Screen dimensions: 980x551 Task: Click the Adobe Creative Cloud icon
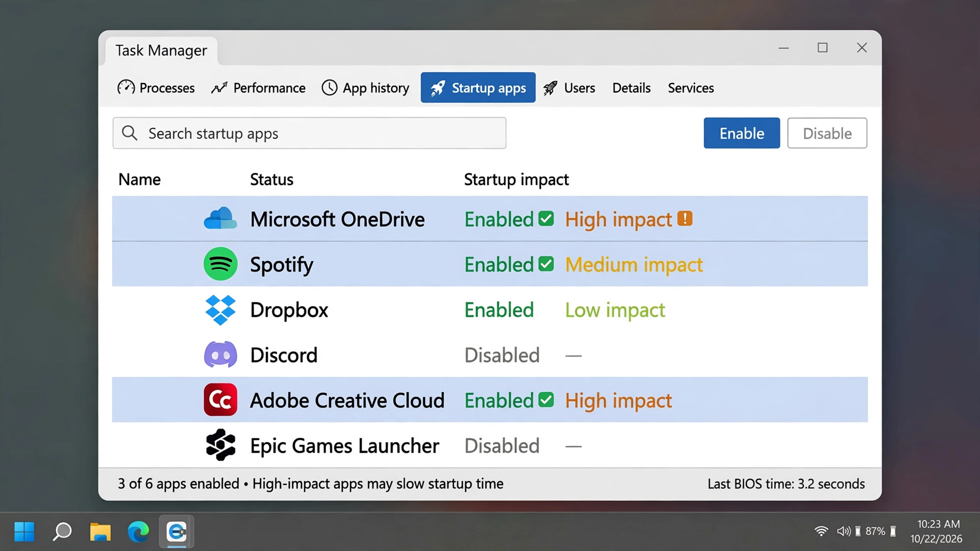pos(220,400)
